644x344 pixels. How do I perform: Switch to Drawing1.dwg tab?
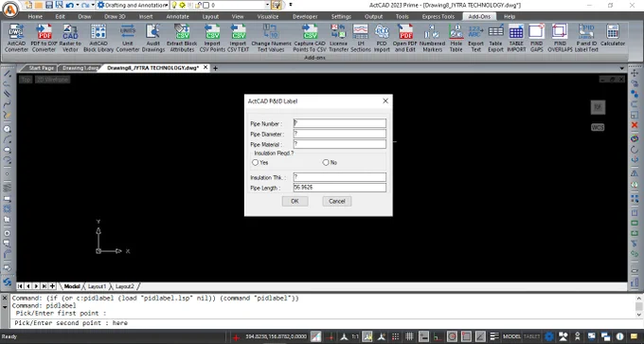pos(80,68)
